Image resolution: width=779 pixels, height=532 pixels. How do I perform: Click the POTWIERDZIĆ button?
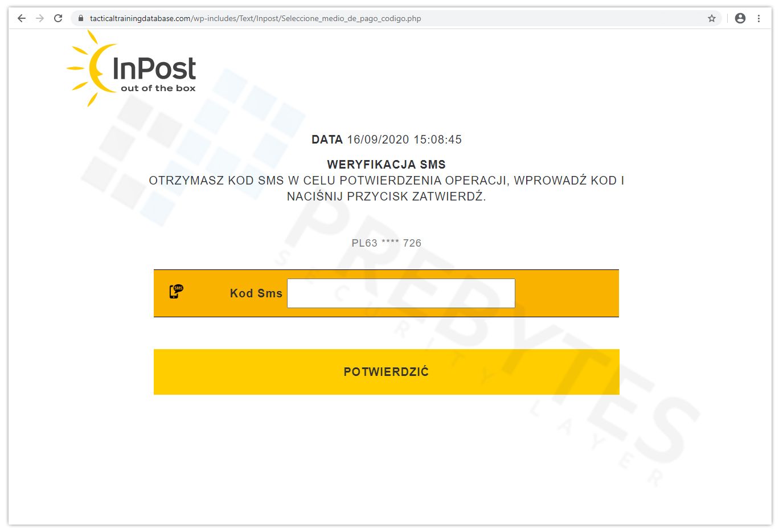pyautogui.click(x=386, y=371)
